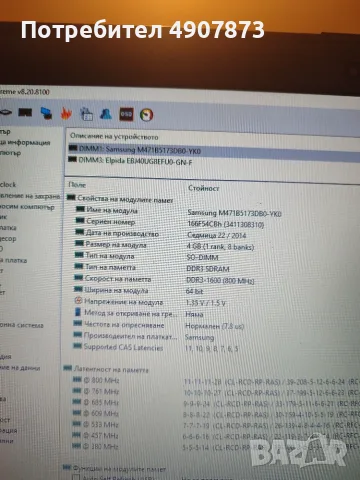Image resolution: width=360 pixels, height=480 pixels.
Task: Click the voltage icon beside 'Напрежение на модула'
Action: click(78, 301)
